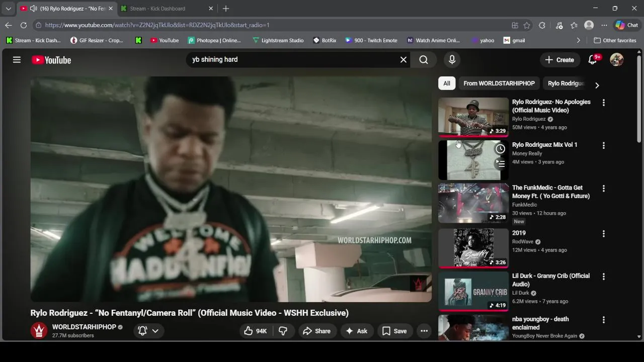Open Lightstream Studio bookmark
The width and height of the screenshot is (644, 362).
click(x=278, y=40)
